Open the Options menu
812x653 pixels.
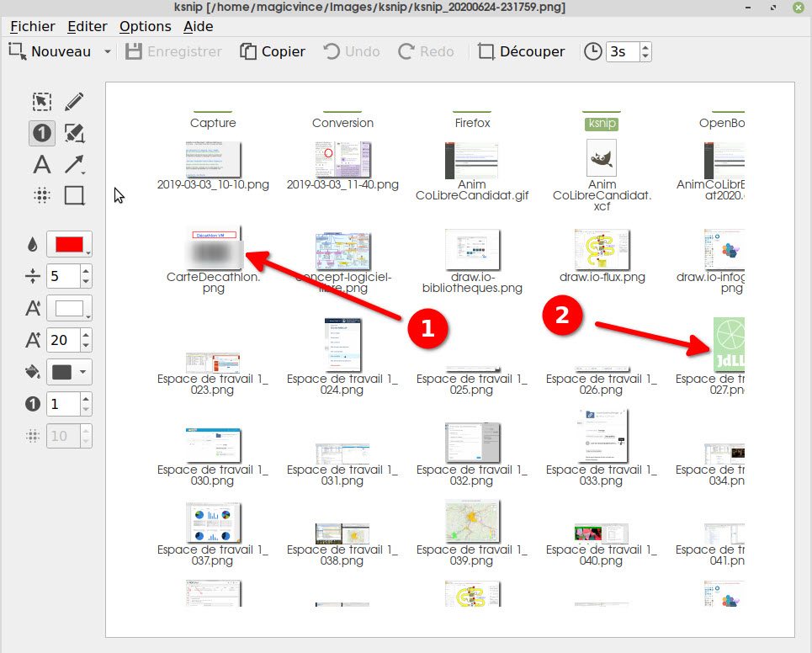tap(145, 26)
